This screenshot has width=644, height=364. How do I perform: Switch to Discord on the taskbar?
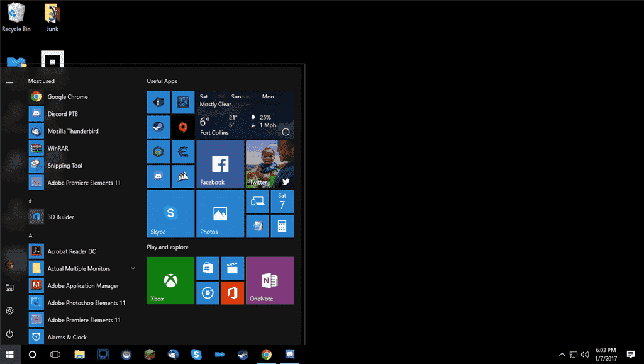point(290,355)
